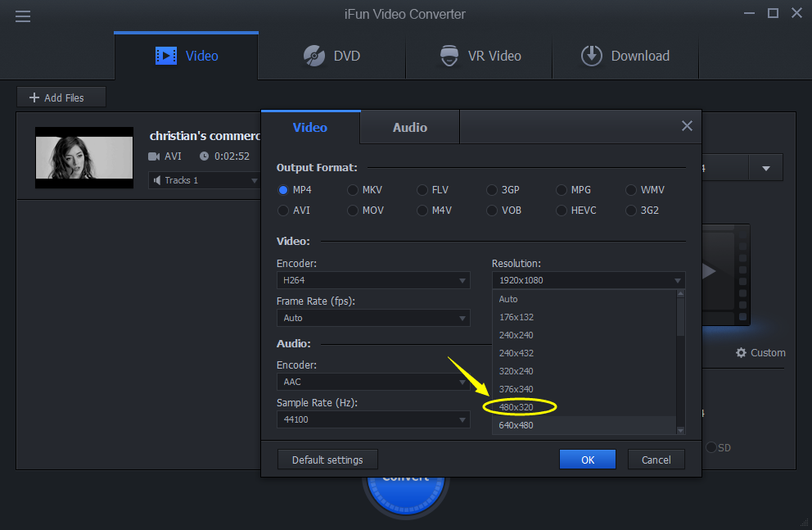812x530 pixels.
Task: Select HEVC output format
Action: pyautogui.click(x=562, y=211)
